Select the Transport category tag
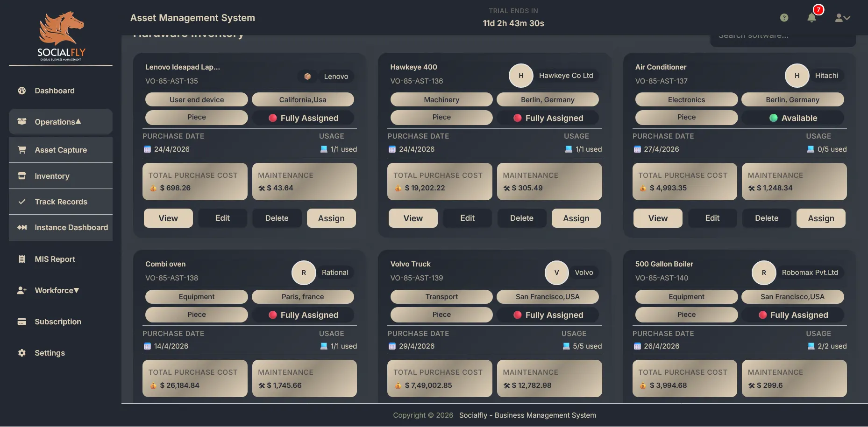This screenshot has width=868, height=427. pos(441,297)
